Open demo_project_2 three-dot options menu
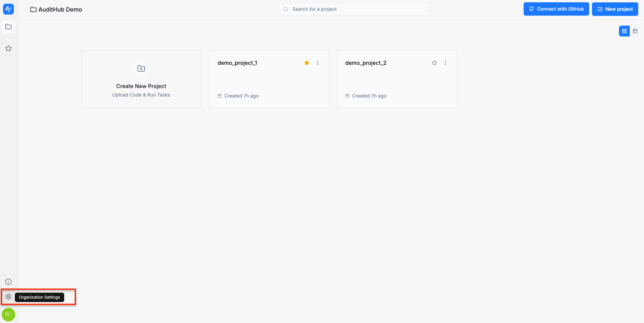The image size is (644, 323). click(445, 63)
